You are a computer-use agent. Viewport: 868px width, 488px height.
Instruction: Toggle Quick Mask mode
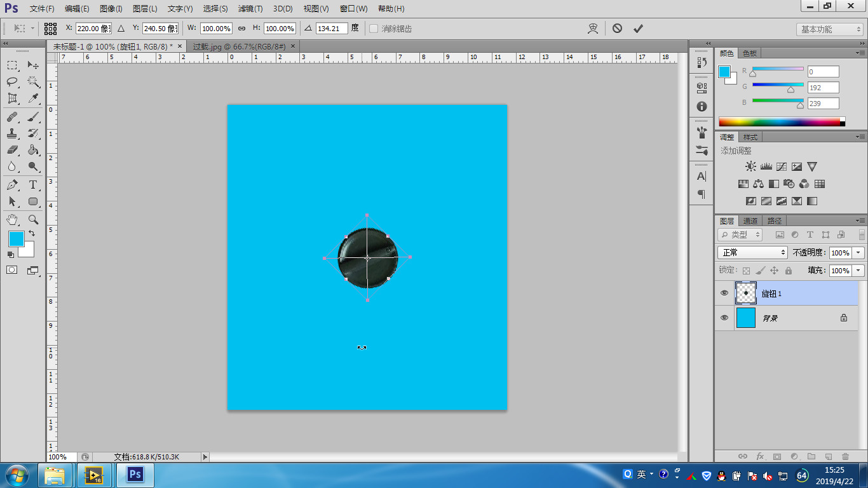(12, 270)
